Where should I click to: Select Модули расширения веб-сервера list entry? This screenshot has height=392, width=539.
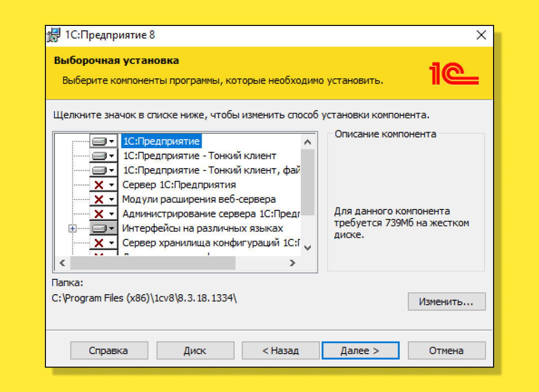199,199
